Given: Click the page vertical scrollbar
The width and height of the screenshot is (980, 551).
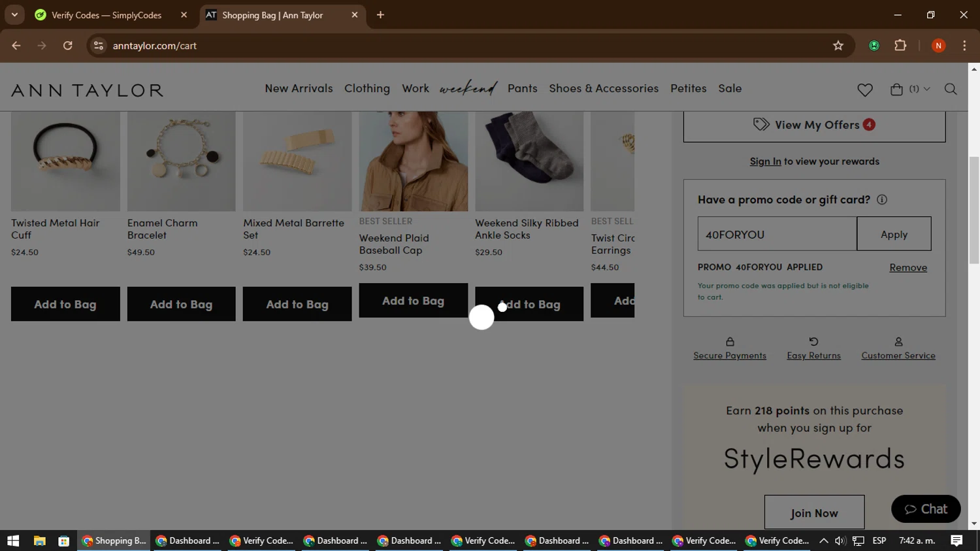Looking at the screenshot, I should (x=973, y=209).
